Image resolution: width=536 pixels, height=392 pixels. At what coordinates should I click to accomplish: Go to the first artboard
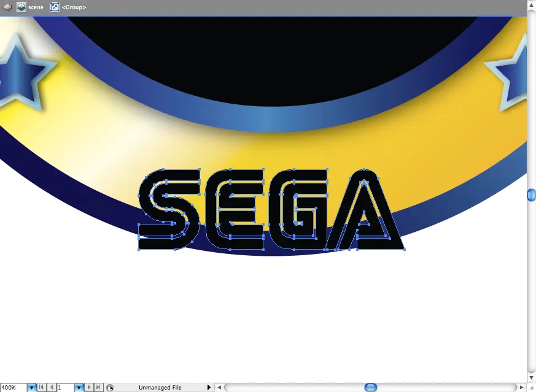tap(41, 387)
